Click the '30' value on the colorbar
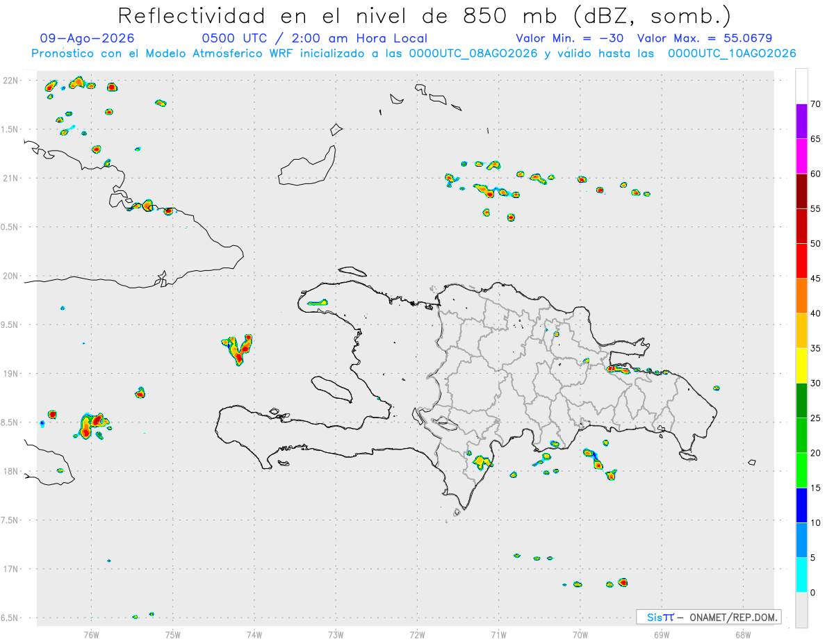Image resolution: width=834 pixels, height=644 pixels. click(815, 383)
